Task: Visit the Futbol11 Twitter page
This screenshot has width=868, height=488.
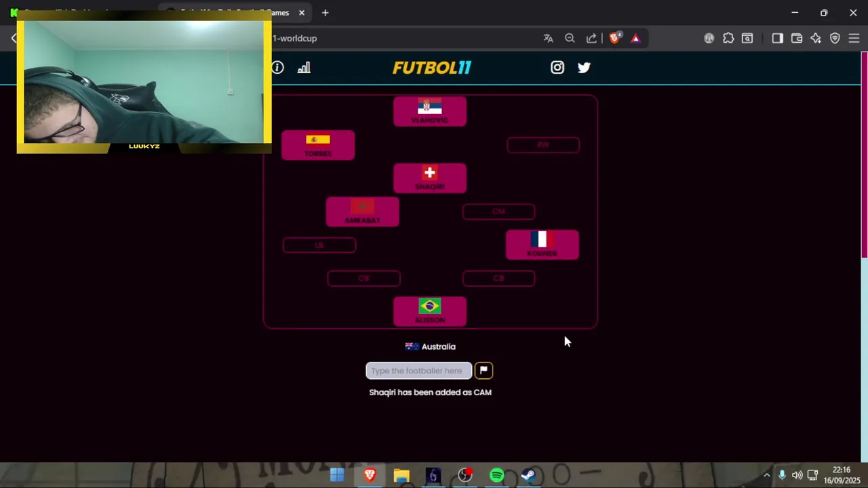Action: (584, 67)
